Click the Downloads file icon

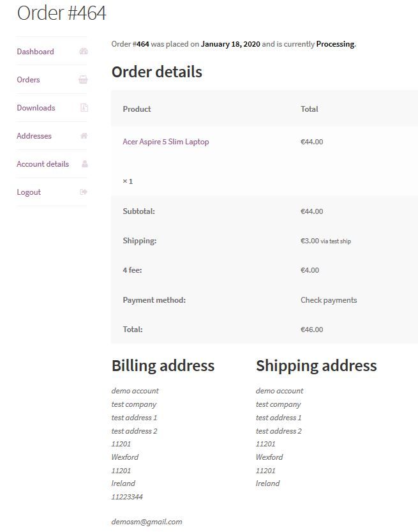pyautogui.click(x=84, y=108)
